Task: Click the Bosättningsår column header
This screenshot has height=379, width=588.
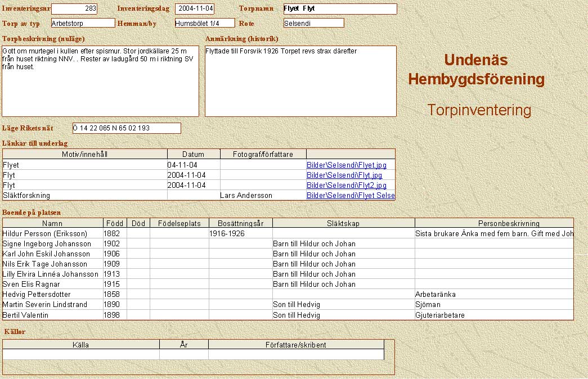Action: pyautogui.click(x=240, y=223)
